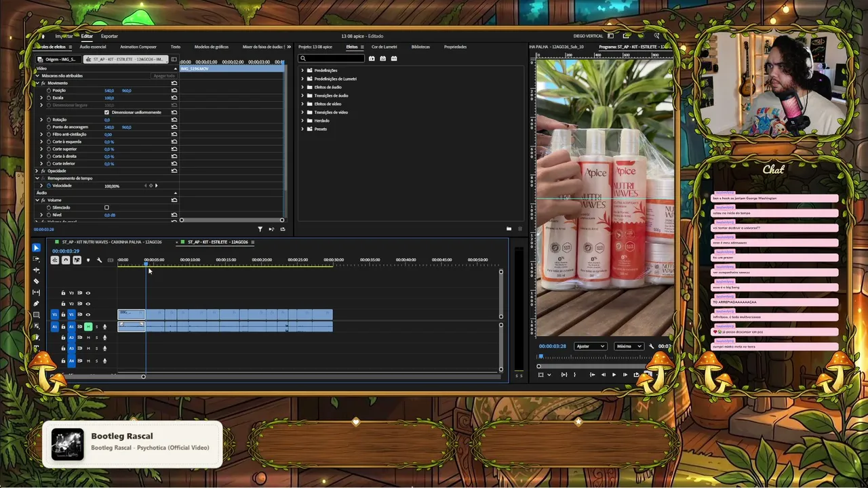
Task: Toggle the lock on track V3
Action: (63, 293)
